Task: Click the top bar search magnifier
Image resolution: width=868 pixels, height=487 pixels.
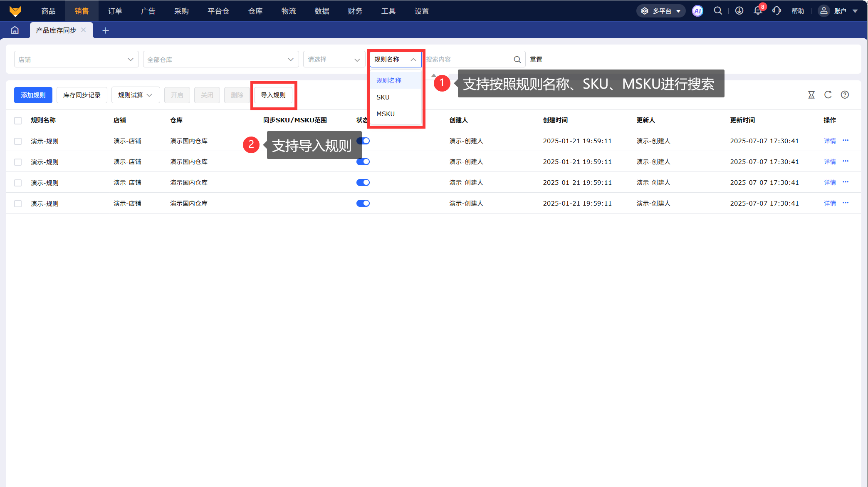Action: (718, 11)
